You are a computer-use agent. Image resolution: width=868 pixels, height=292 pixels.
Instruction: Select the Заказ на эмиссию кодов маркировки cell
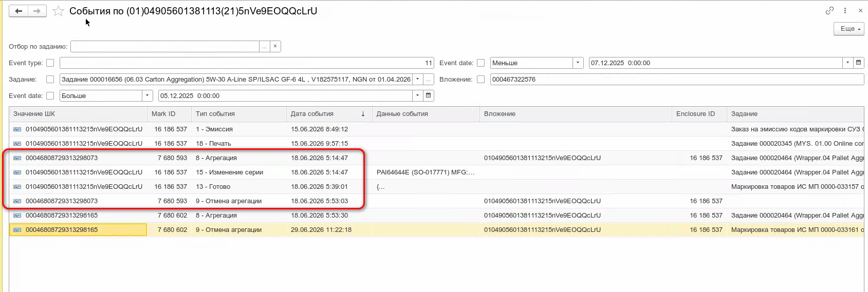796,129
